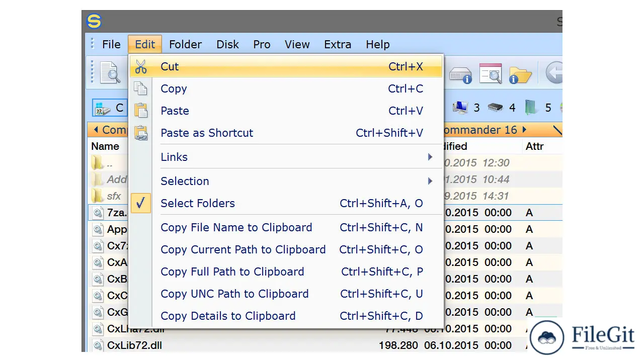Screen dimensions: 644x362
Task: Open the Folder menu
Action: [185, 44]
